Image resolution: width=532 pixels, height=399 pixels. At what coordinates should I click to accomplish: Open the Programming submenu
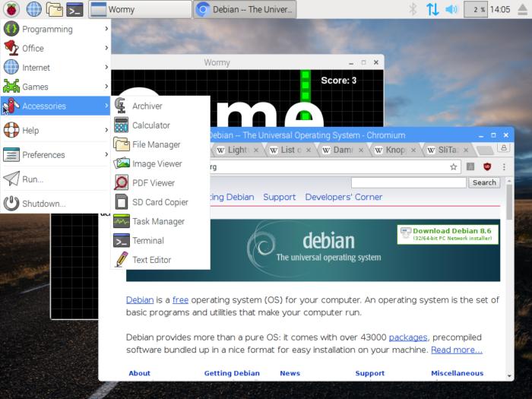(x=55, y=29)
